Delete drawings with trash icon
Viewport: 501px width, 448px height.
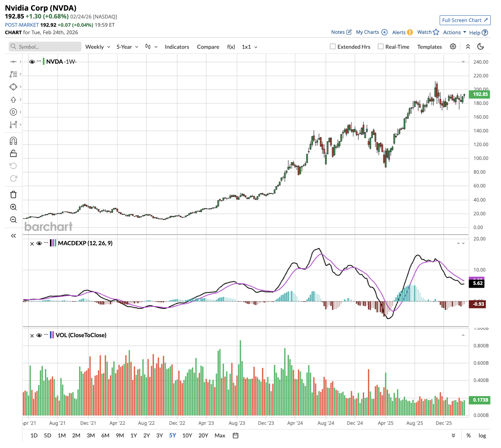click(13, 195)
